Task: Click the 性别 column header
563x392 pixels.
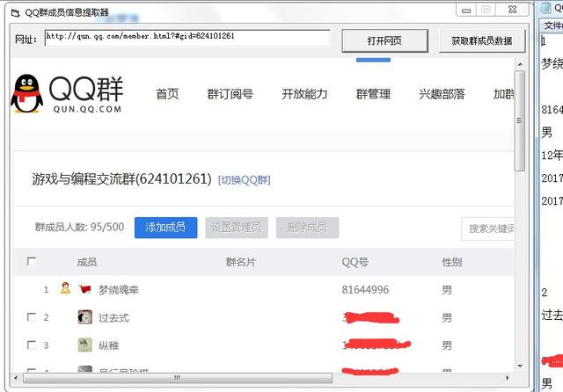Action: click(x=452, y=262)
